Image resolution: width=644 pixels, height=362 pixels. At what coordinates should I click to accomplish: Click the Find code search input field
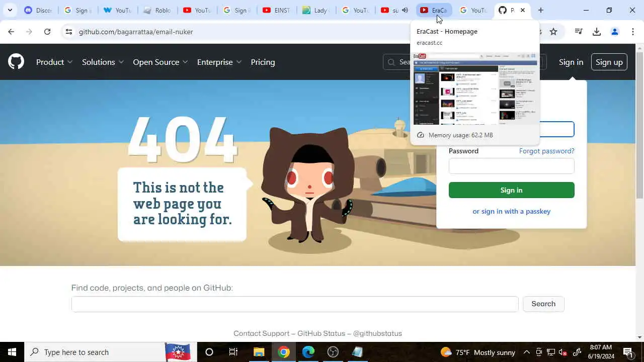tap(295, 304)
